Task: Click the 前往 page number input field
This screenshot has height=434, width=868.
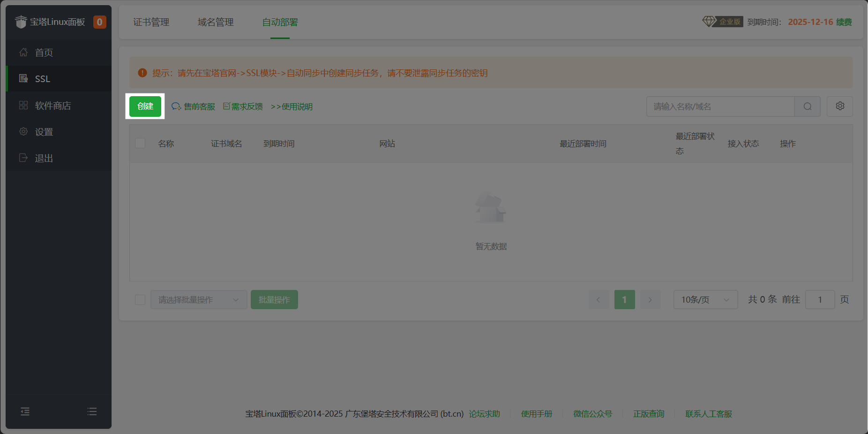Action: click(819, 299)
